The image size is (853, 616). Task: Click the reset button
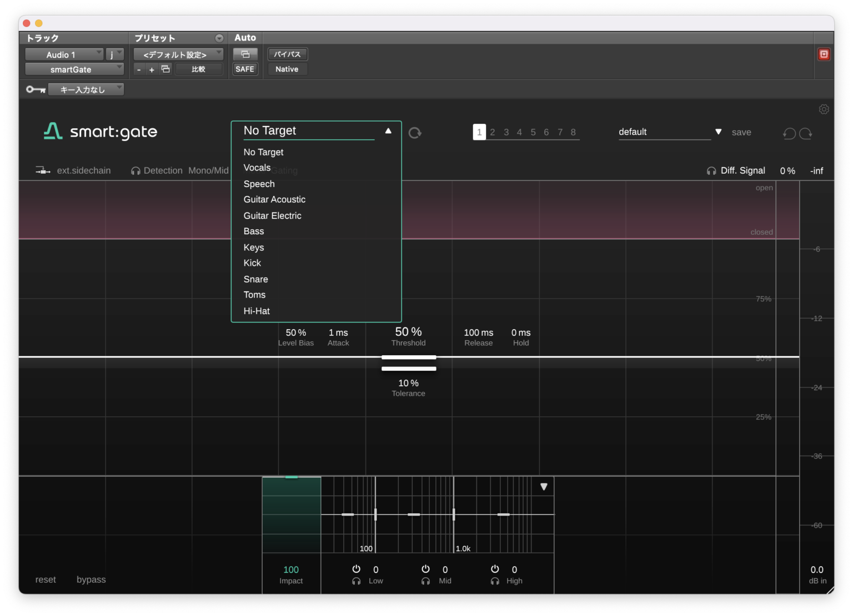45,579
